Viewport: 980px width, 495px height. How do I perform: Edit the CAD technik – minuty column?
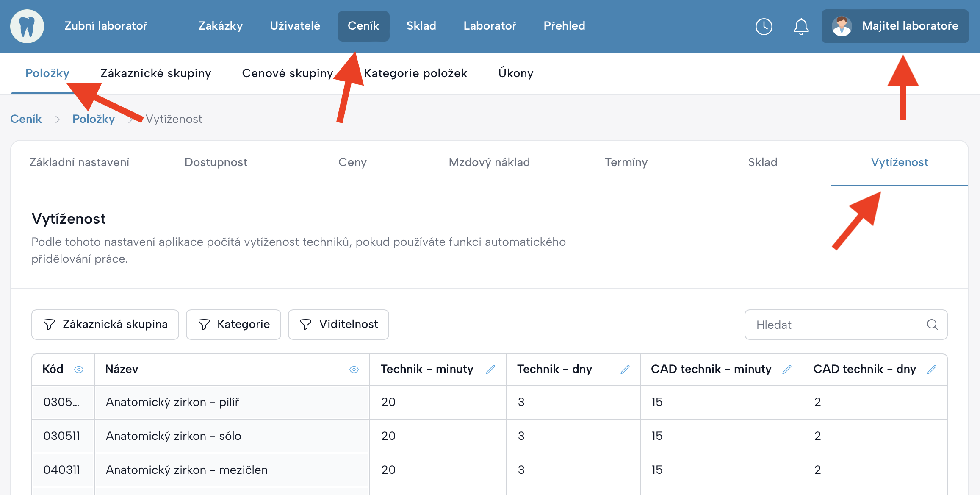(x=787, y=370)
